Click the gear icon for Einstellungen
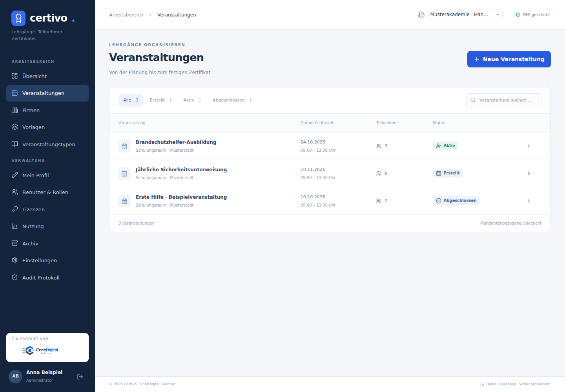The image size is (565, 392). [15, 260]
